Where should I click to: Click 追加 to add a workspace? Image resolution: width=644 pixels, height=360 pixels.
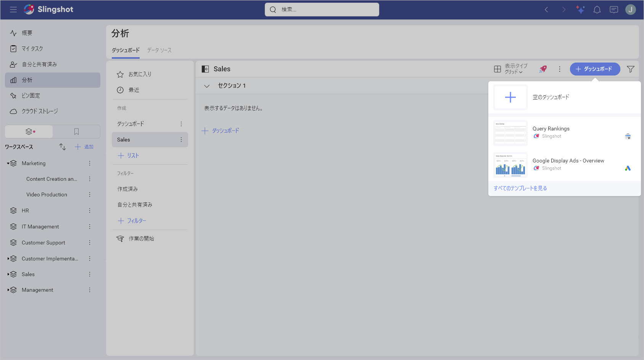[84, 147]
